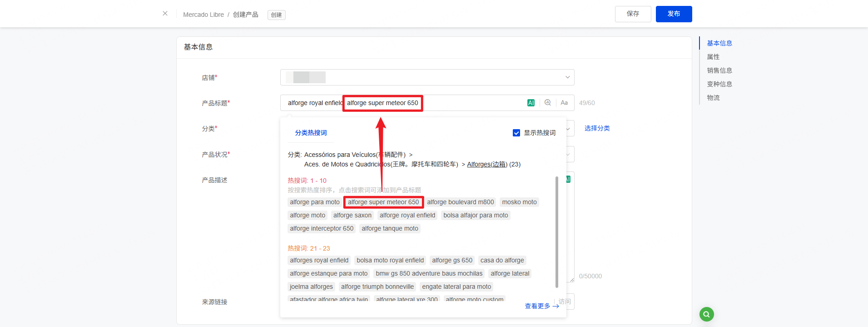The image size is (868, 327).
Task: Click the AI title generator icon
Action: 531,103
